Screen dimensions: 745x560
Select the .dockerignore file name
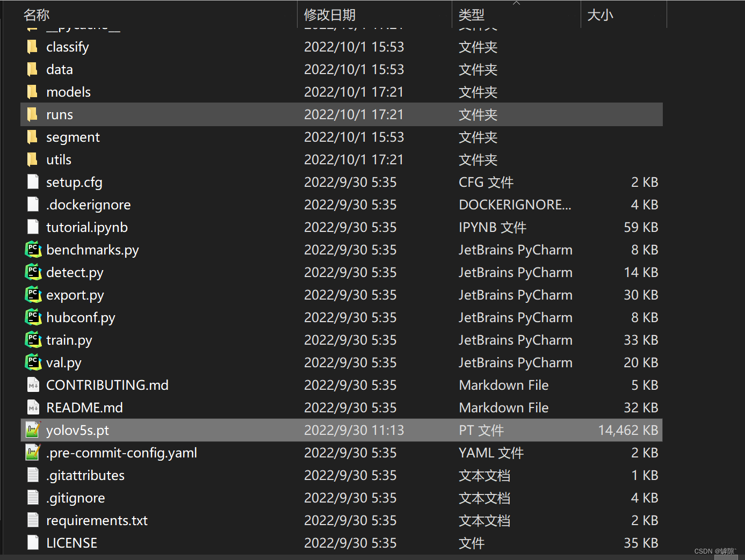point(89,205)
